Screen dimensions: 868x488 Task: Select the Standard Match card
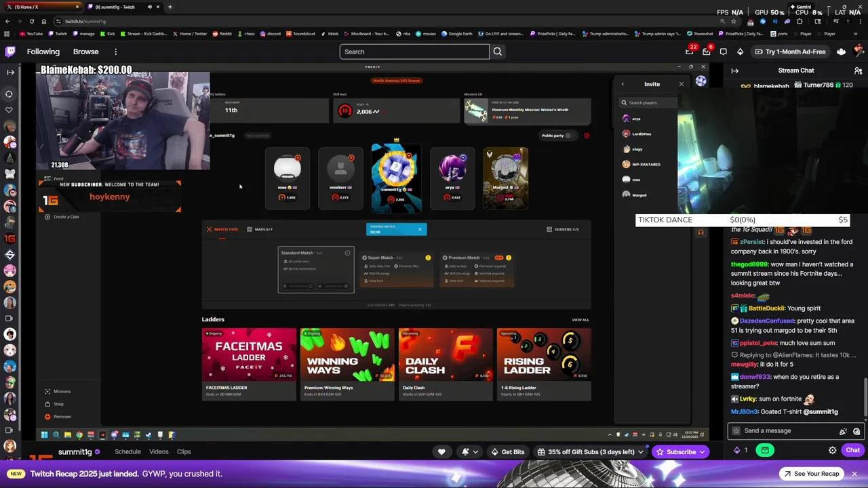tap(316, 270)
